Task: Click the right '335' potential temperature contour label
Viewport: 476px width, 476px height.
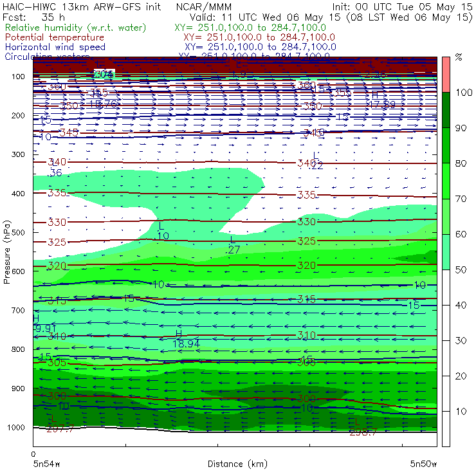Action: tap(306, 195)
